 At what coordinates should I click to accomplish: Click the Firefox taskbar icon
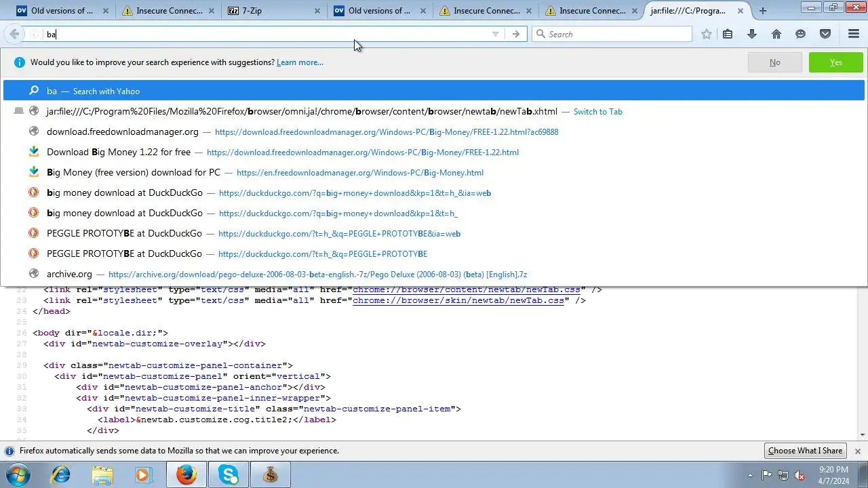186,474
